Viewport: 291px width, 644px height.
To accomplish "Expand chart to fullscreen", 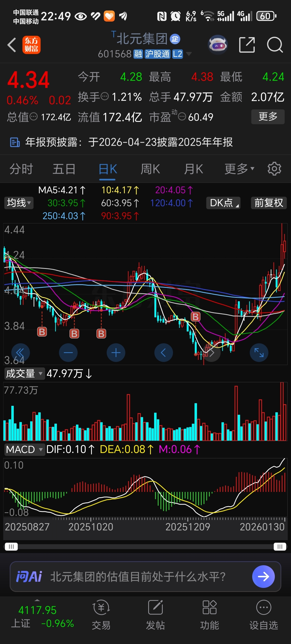I will [259, 353].
